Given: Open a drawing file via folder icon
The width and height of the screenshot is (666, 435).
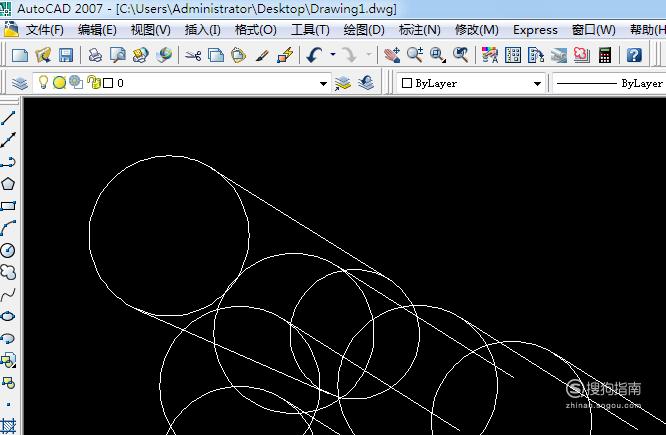Looking at the screenshot, I should pos(43,55).
